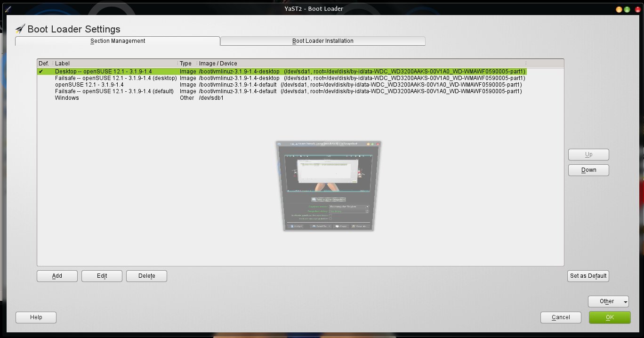This screenshot has width=644, height=338.
Task: Select Failsafe -- openSUSE 12.1 (desktop) row
Action: point(282,78)
